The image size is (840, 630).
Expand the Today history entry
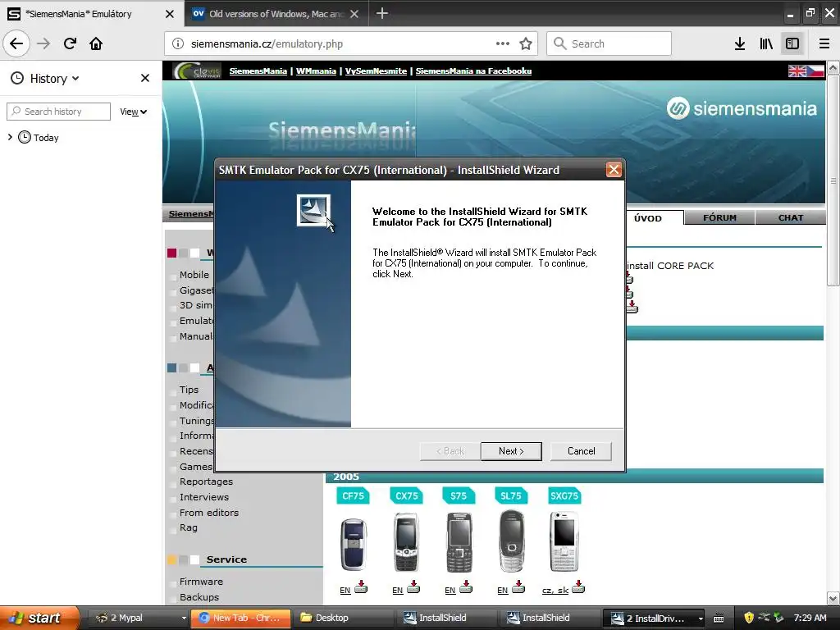[x=10, y=137]
